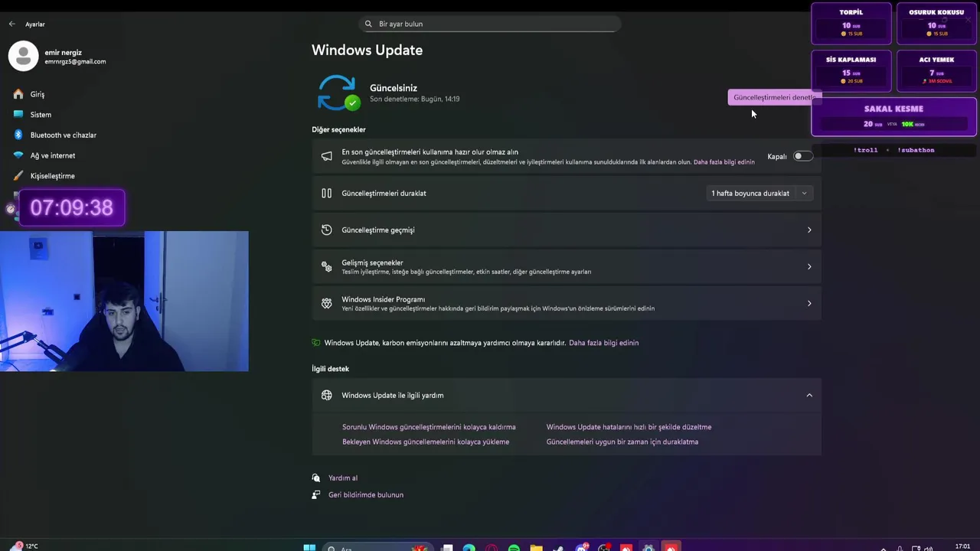
Task: Open File Explorer from the taskbar
Action: point(536,547)
